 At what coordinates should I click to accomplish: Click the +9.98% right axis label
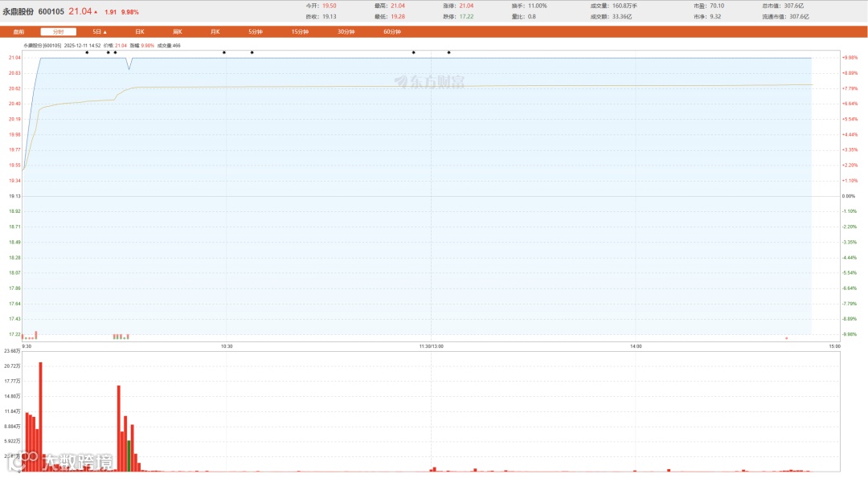(x=850, y=58)
